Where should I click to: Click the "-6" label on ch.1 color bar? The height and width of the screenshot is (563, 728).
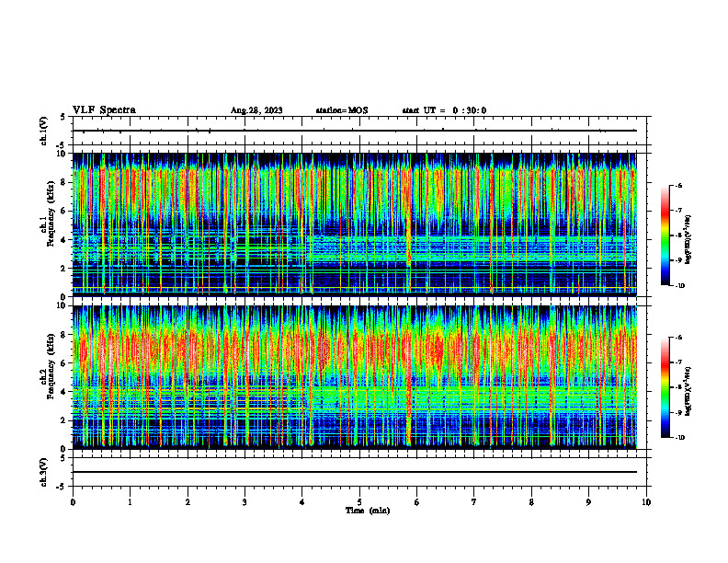[678, 186]
